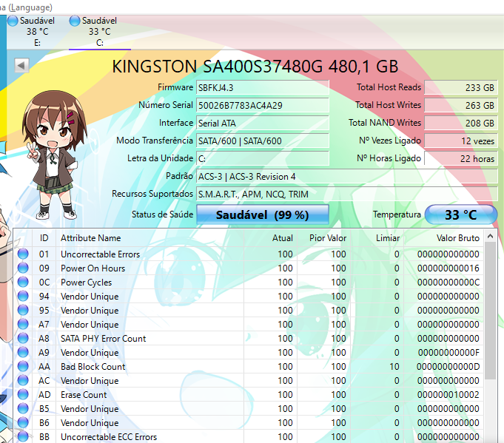Screen dimensions: 504x443
Task: Click the ACS-3 Revision 4 standard field
Action: point(346,176)
